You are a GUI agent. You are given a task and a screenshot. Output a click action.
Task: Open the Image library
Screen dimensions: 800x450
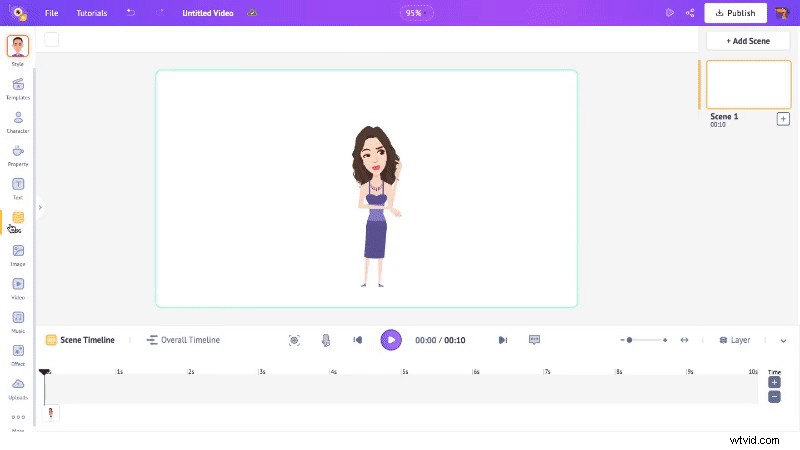tap(18, 255)
